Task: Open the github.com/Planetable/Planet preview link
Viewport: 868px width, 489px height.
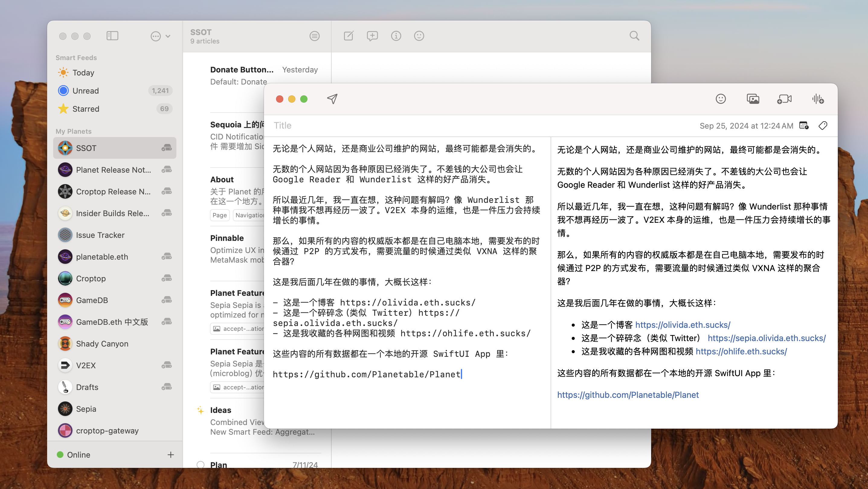Action: pos(628,395)
